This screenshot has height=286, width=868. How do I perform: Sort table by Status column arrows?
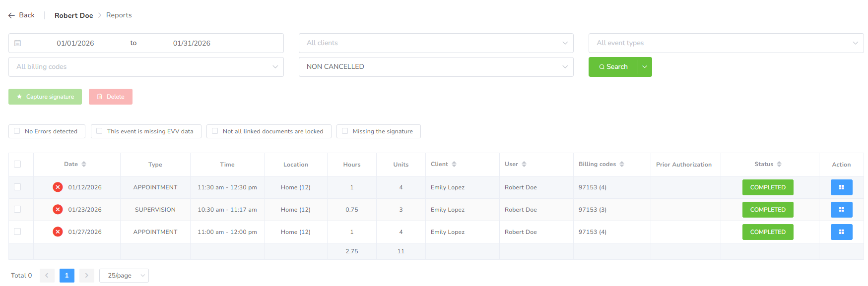pyautogui.click(x=779, y=165)
